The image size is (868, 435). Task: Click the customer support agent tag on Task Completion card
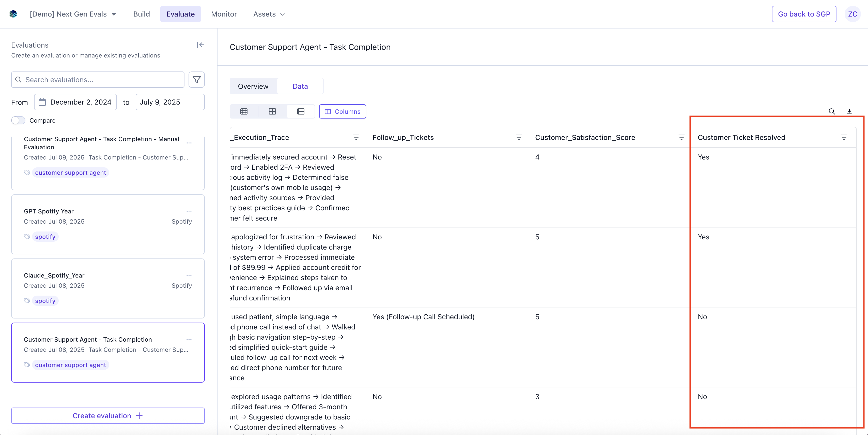coord(70,365)
